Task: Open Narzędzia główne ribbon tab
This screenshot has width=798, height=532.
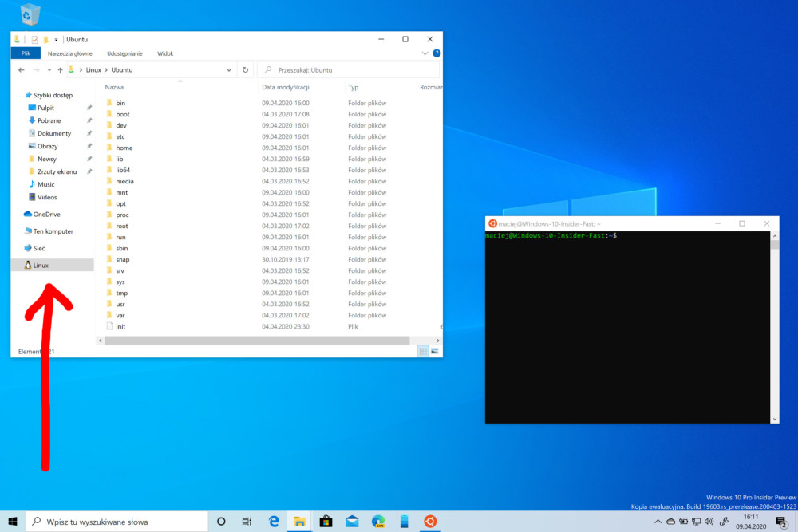Action: (69, 53)
